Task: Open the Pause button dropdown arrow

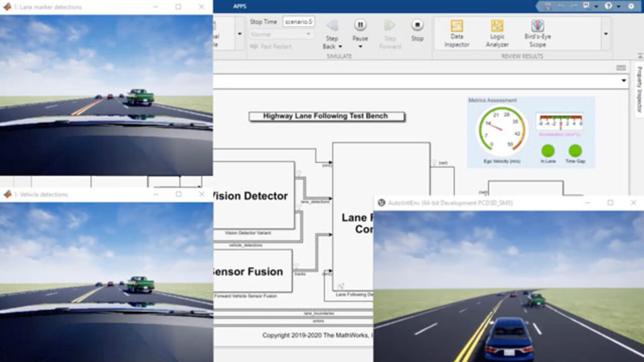Action: [360, 46]
